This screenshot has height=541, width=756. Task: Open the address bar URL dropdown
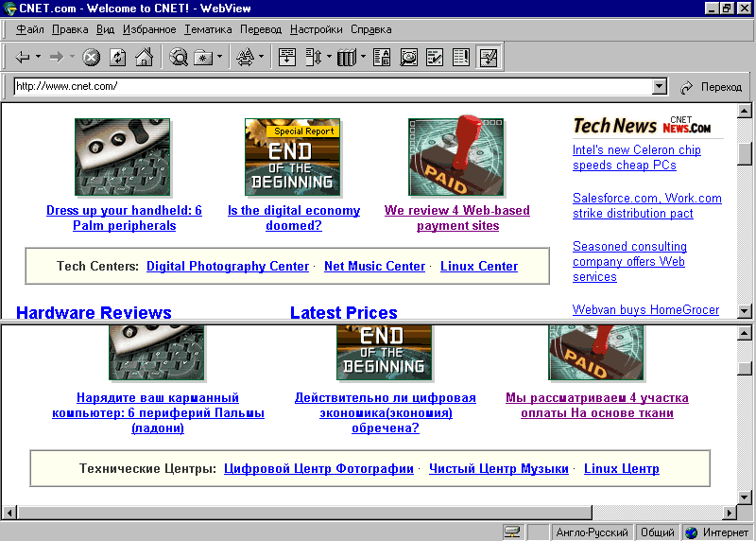(x=659, y=87)
